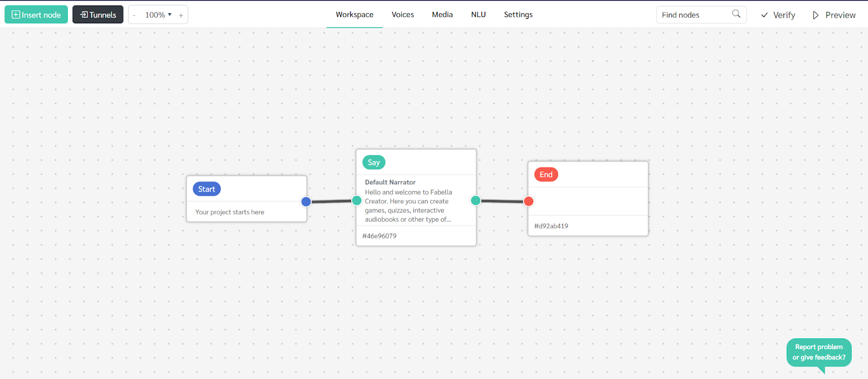Open the Report problem feedback bubble
This screenshot has height=379, width=868.
click(x=819, y=352)
